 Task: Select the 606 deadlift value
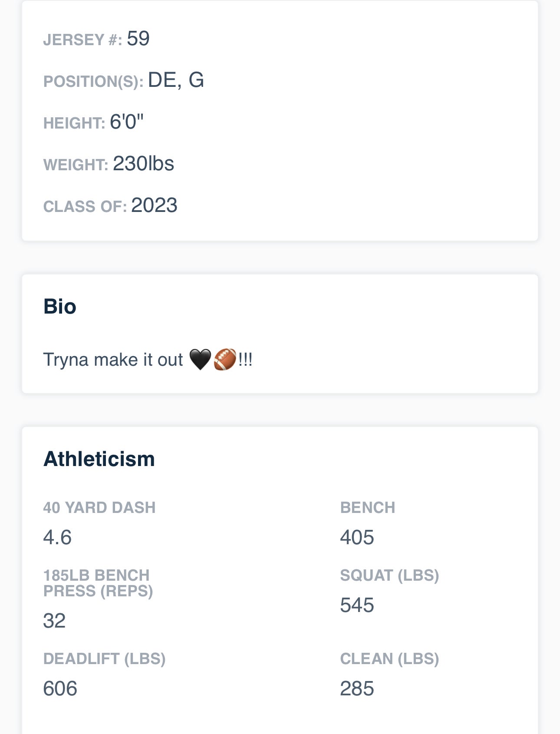click(x=60, y=688)
